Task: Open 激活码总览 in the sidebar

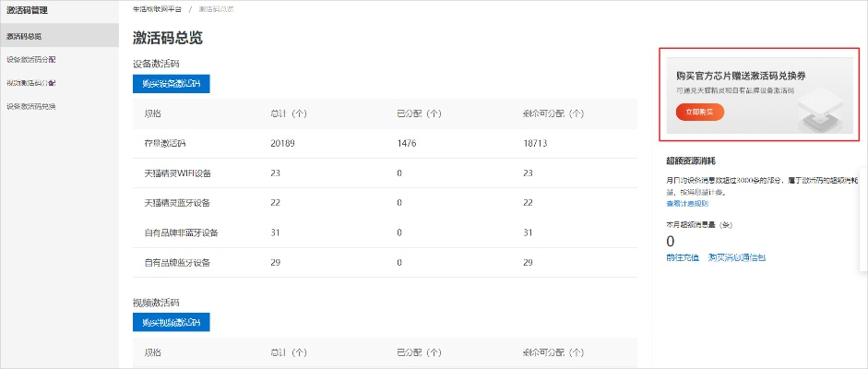Action: 25,36
